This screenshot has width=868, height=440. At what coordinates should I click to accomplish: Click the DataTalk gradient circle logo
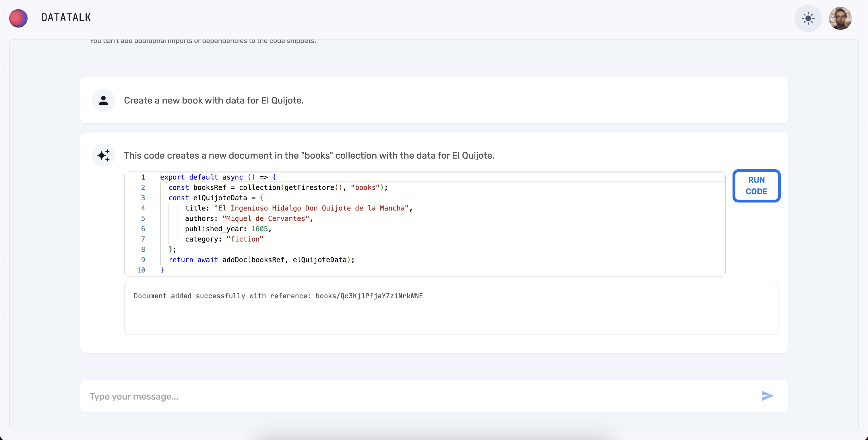(x=18, y=18)
